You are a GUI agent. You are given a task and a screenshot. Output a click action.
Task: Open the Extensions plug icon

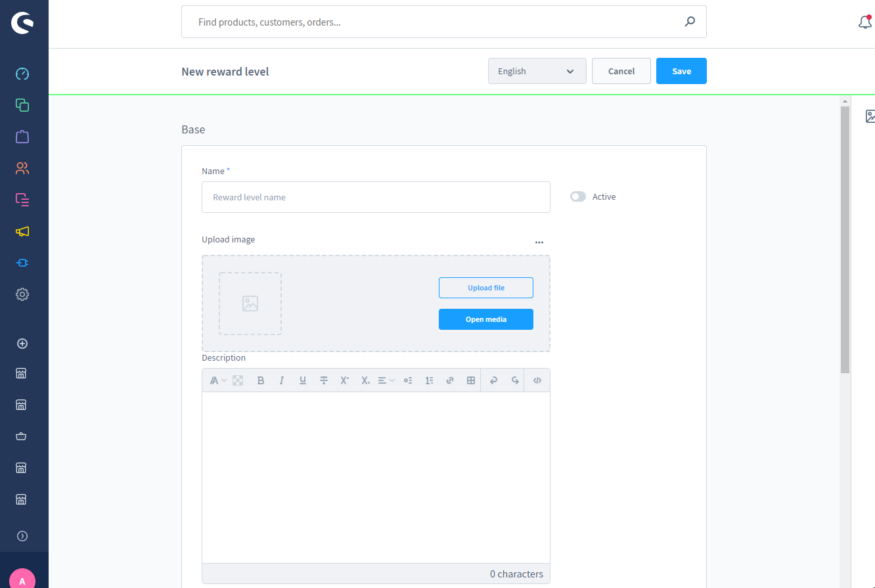click(22, 263)
